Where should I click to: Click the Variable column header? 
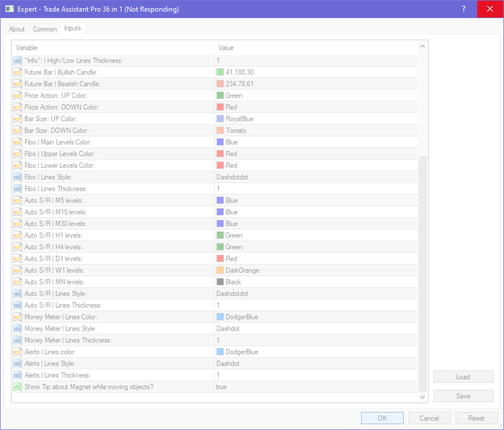tap(113, 48)
